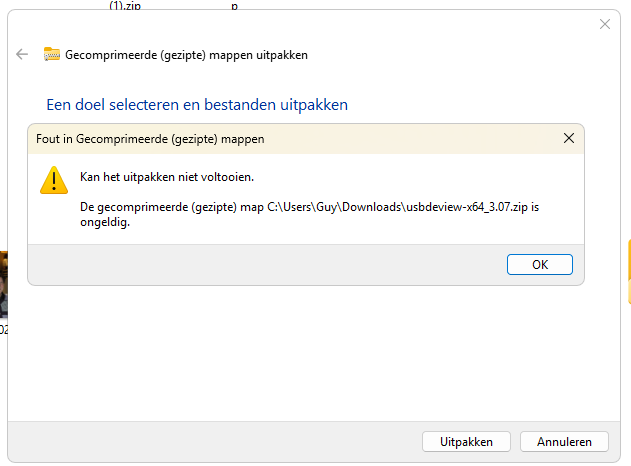Screen dimensions: 631x466
Task: Click the partially hidden 'p' label at top
Action: (235, 6)
